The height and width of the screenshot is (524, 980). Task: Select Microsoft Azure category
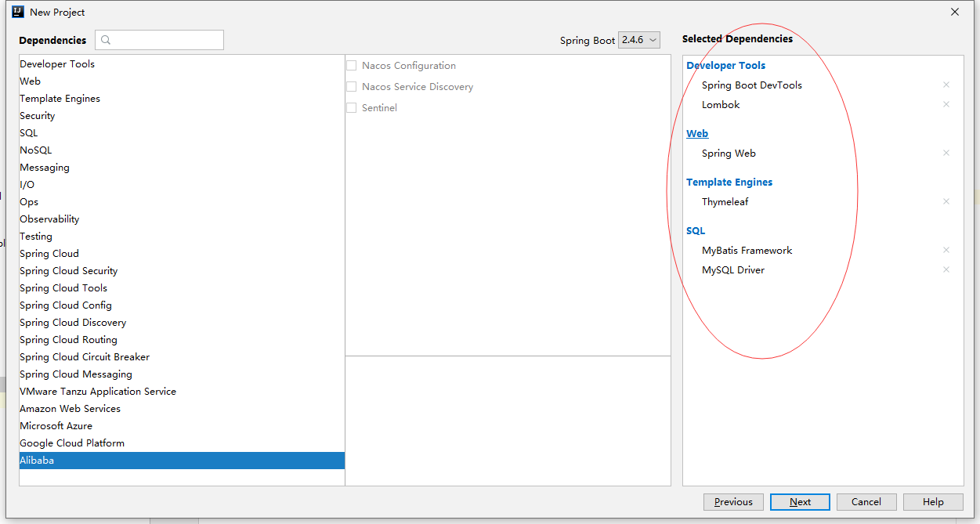pos(182,426)
